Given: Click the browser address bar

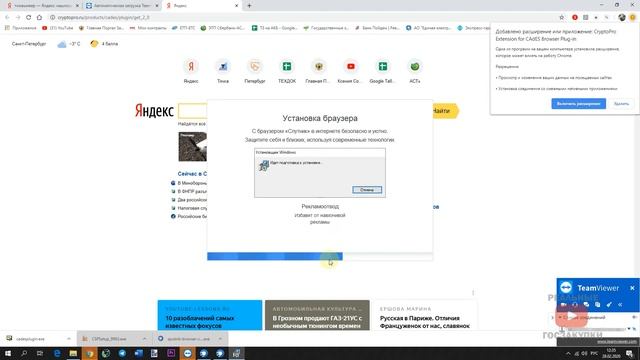Looking at the screenshot, I should (302, 18).
